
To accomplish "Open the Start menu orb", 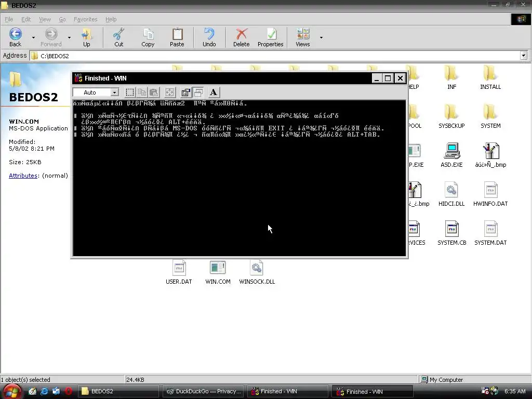I will (x=11, y=391).
